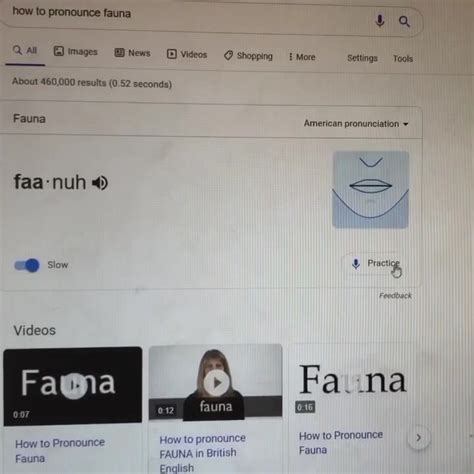Click the voice search microphone icon
474x474 pixels.
point(380,21)
